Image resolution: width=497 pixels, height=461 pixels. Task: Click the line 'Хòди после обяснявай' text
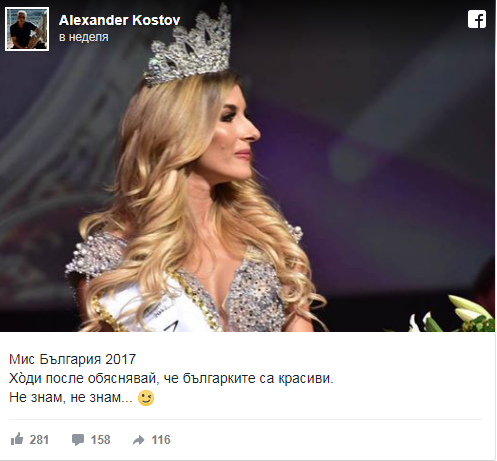[x=82, y=378]
